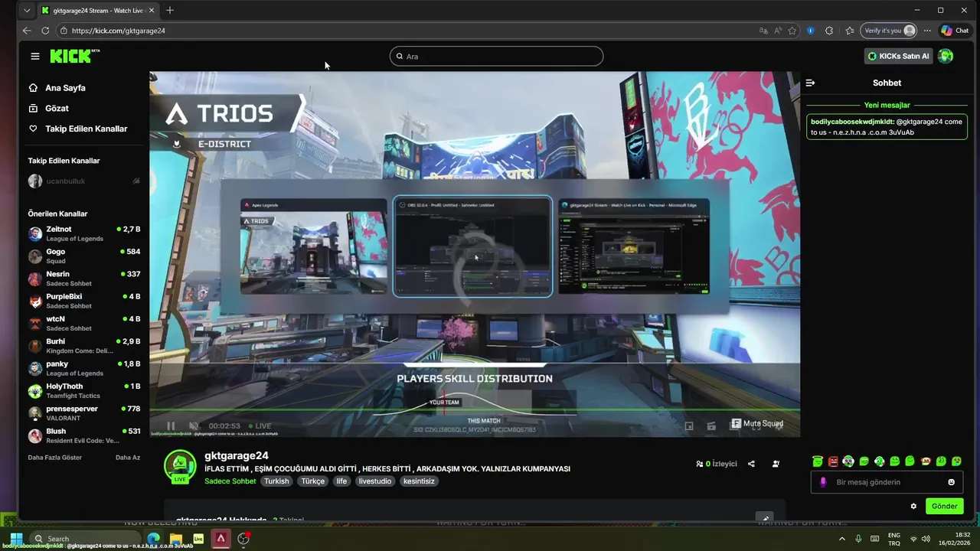Open recommended channel panky
Image resolution: width=980 pixels, height=551 pixels.
pyautogui.click(x=84, y=368)
